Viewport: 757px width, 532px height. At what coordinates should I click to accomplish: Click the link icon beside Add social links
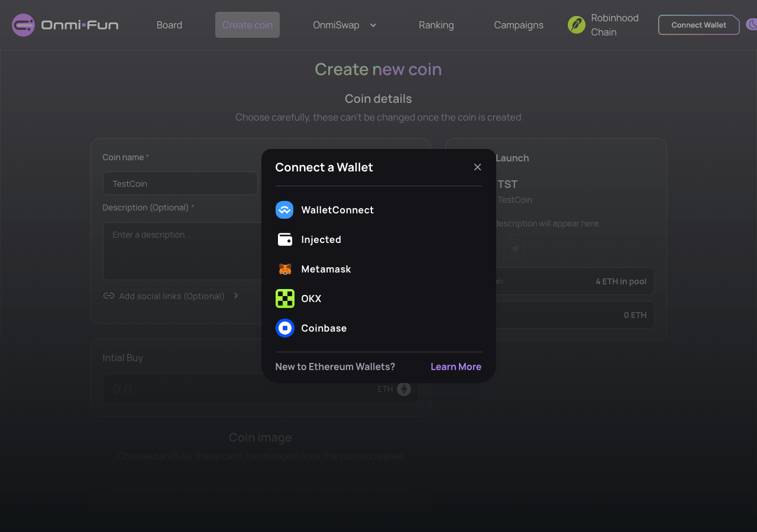coord(109,296)
